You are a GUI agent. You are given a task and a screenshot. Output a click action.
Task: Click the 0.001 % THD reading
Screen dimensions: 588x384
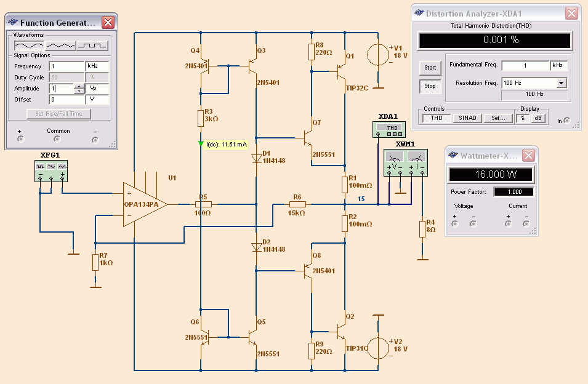point(495,40)
